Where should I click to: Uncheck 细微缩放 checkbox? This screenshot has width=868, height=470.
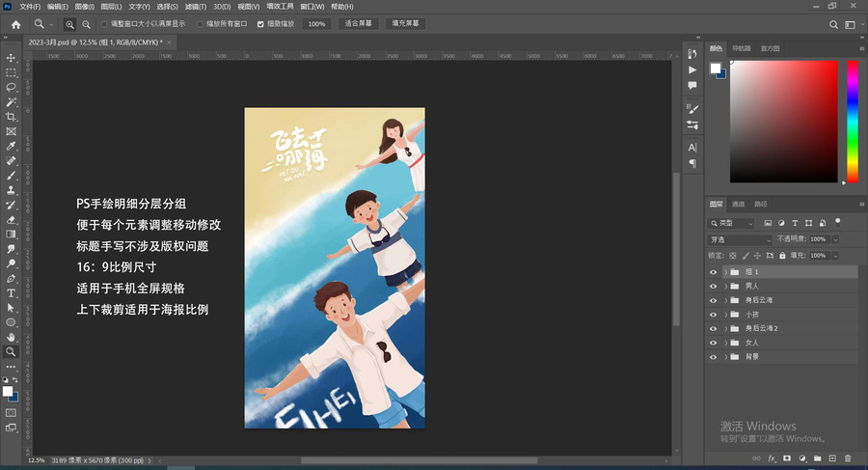pyautogui.click(x=260, y=24)
